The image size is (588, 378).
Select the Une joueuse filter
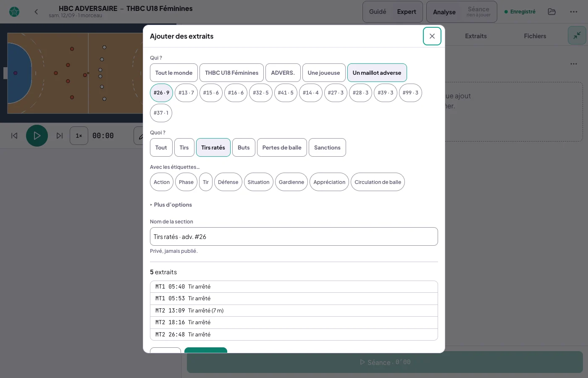(324, 73)
